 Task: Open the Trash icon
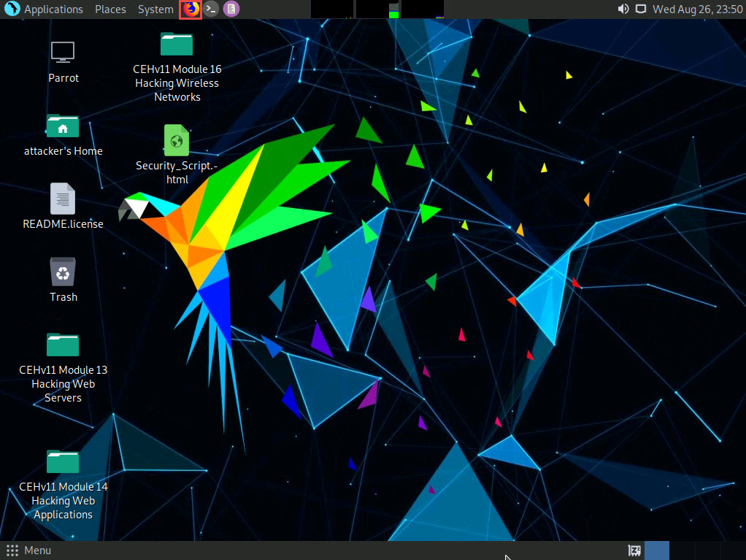(63, 272)
